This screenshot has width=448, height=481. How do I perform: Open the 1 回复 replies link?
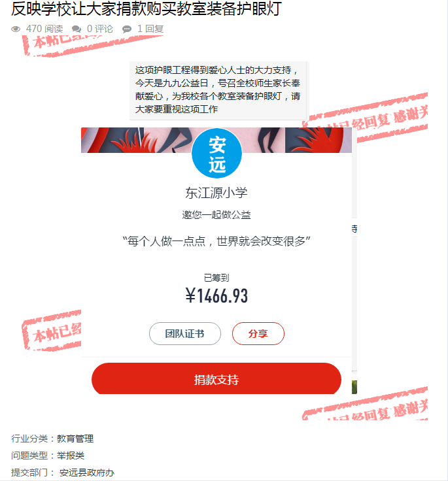pos(150,29)
